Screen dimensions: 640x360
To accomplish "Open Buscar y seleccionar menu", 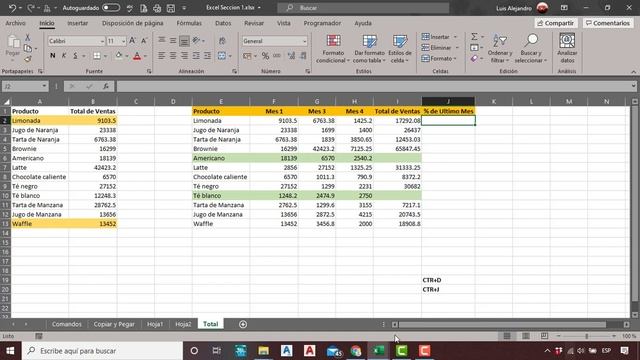I will coord(530,49).
